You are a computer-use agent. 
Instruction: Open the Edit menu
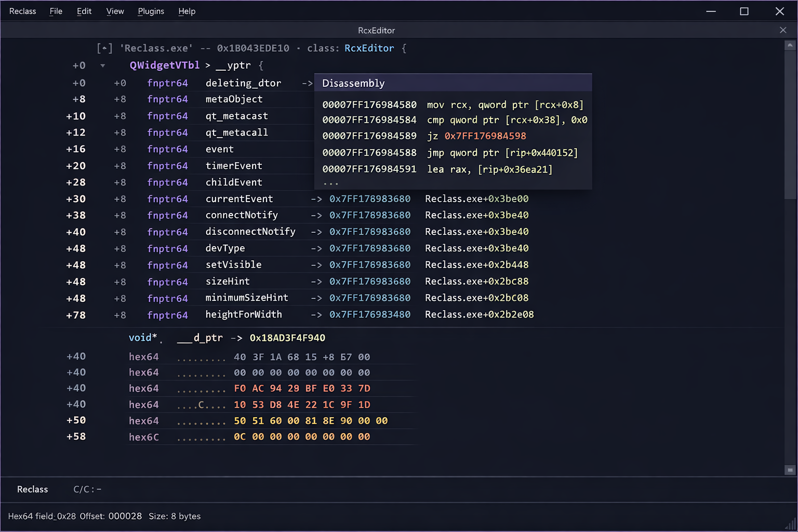point(84,11)
